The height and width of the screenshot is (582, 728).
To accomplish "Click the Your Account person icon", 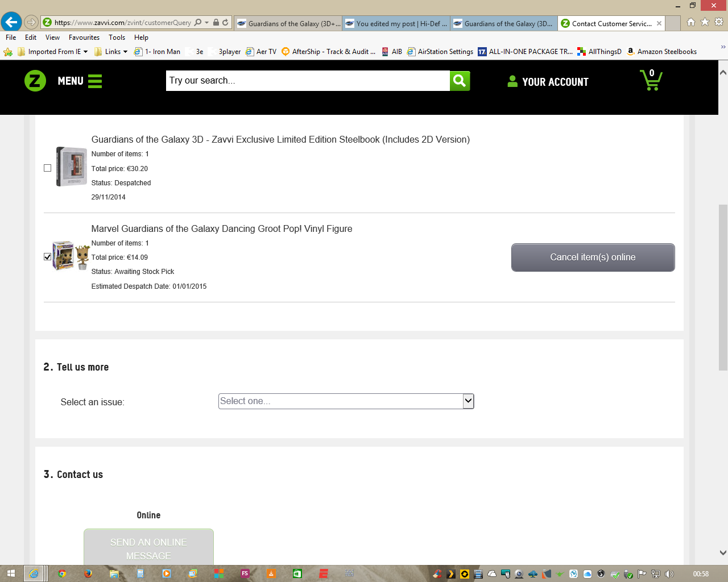I will [x=512, y=81].
